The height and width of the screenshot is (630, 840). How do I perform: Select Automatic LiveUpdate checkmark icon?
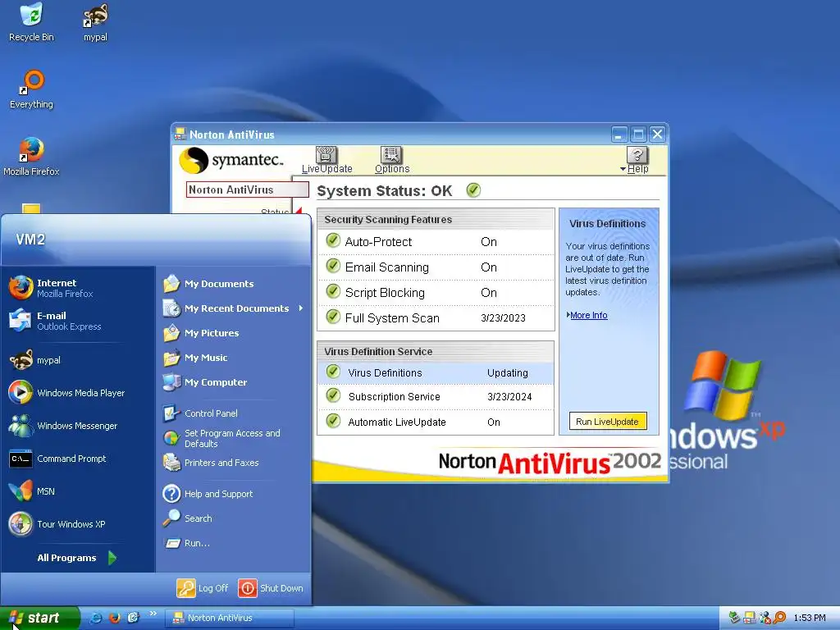[x=333, y=421]
